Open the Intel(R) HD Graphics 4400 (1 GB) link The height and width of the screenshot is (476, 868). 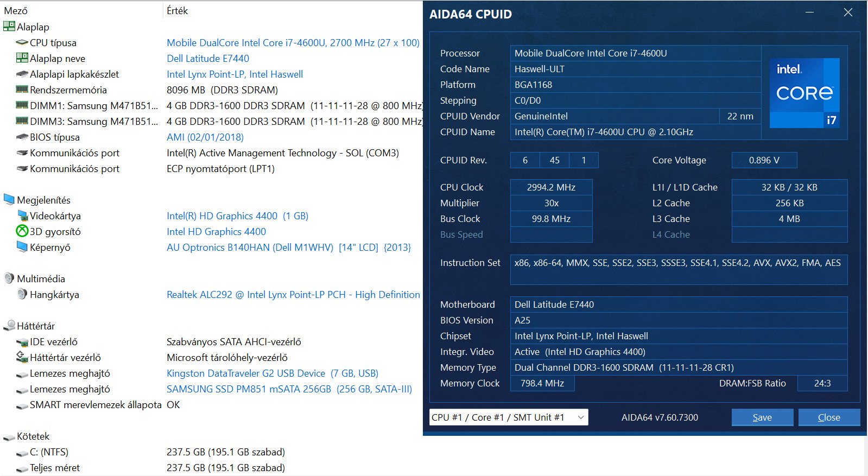[237, 215]
